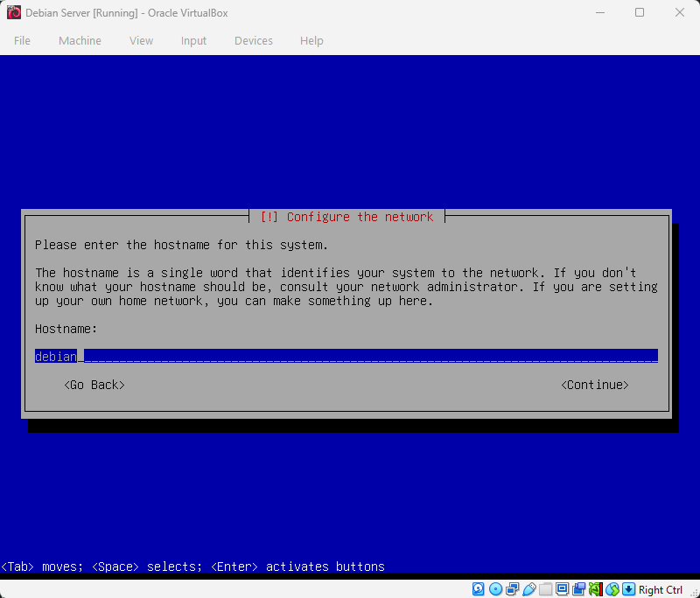Click the Right Ctrl host key indicator
The height and width of the screenshot is (598, 700).
pos(662,588)
